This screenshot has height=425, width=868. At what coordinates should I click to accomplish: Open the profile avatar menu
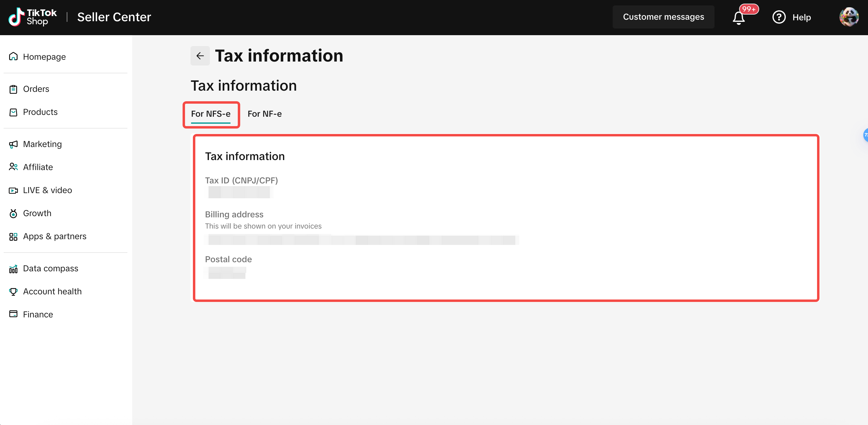click(849, 17)
